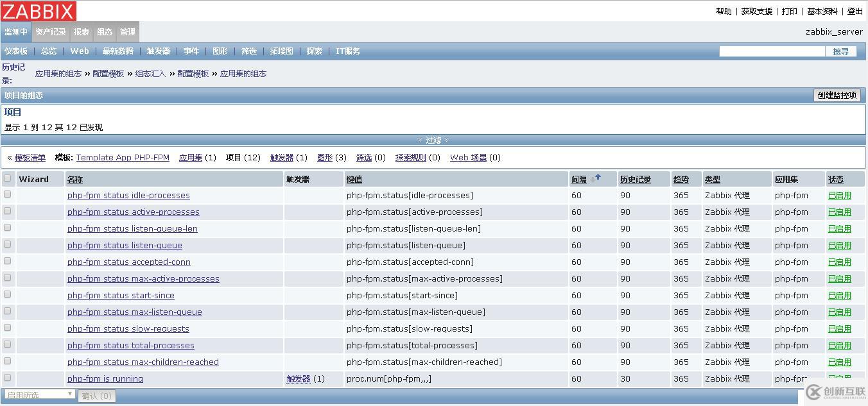The image size is (868, 406).
Task: Check the box for accepted-conn row
Action: tap(8, 260)
